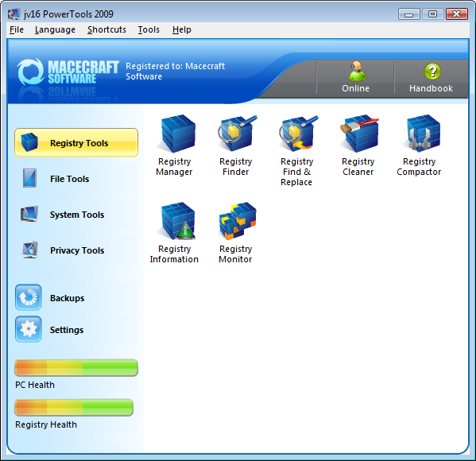Open Registry Information

[174, 233]
